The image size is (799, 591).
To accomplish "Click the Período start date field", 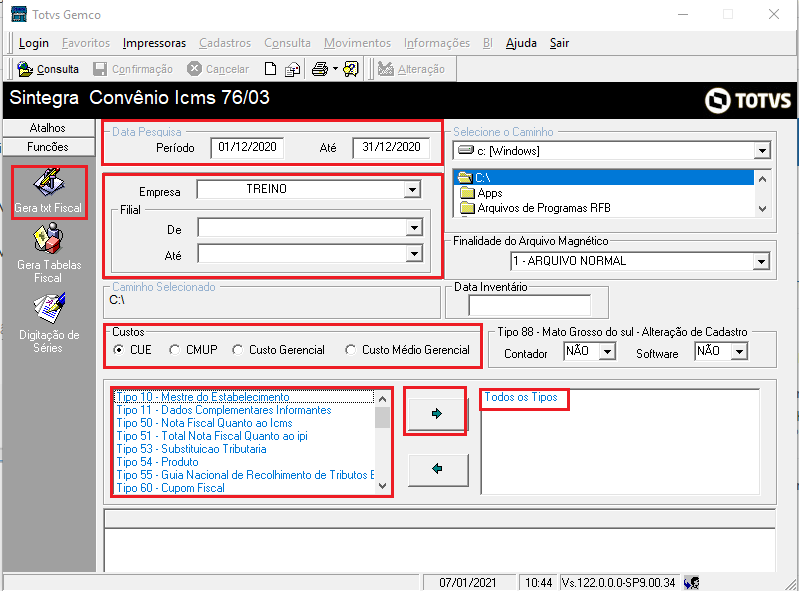I will coord(247,147).
